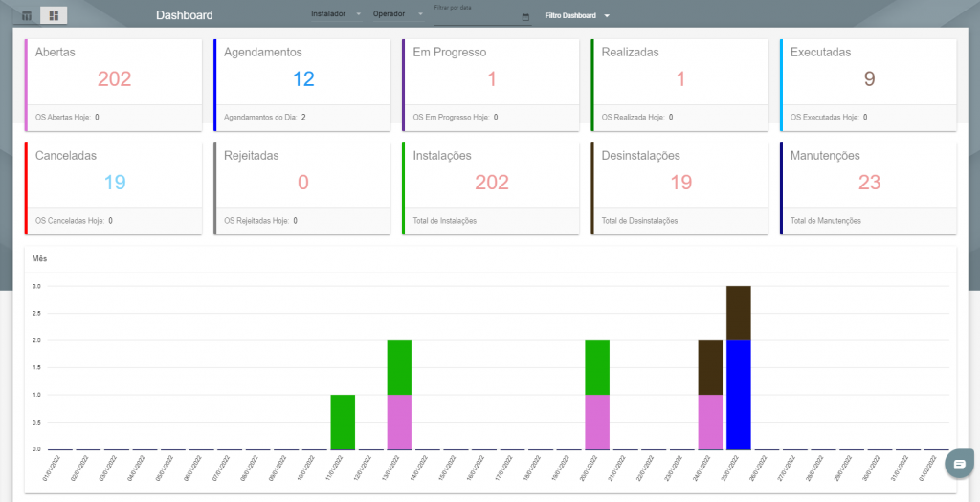Switch to the table column view icon
The height and width of the screenshot is (502, 980).
(x=26, y=15)
